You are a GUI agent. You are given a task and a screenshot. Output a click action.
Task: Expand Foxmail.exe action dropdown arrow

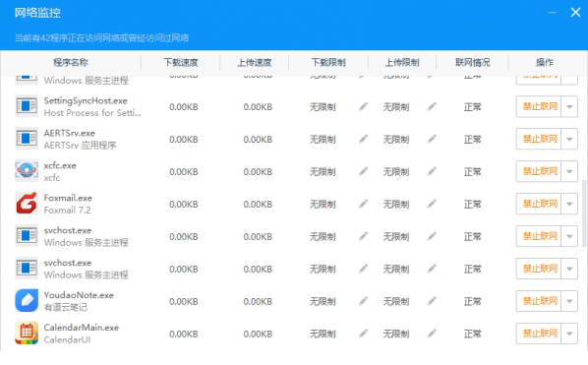click(569, 204)
